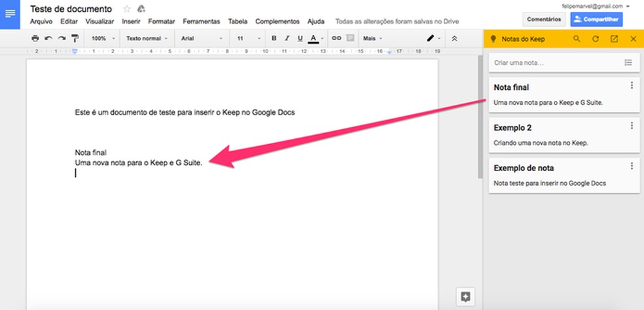Click the insert comment toolbar icon
The width and height of the screenshot is (644, 310).
click(350, 38)
